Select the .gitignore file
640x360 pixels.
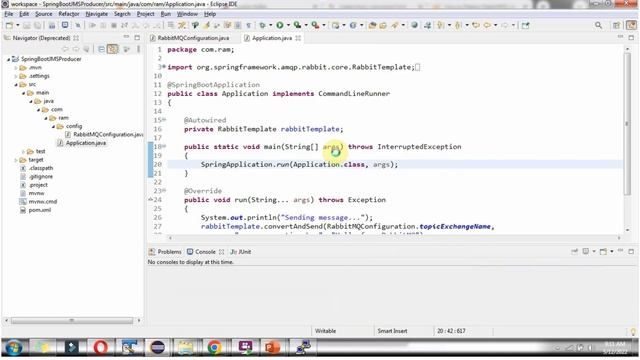point(37,177)
